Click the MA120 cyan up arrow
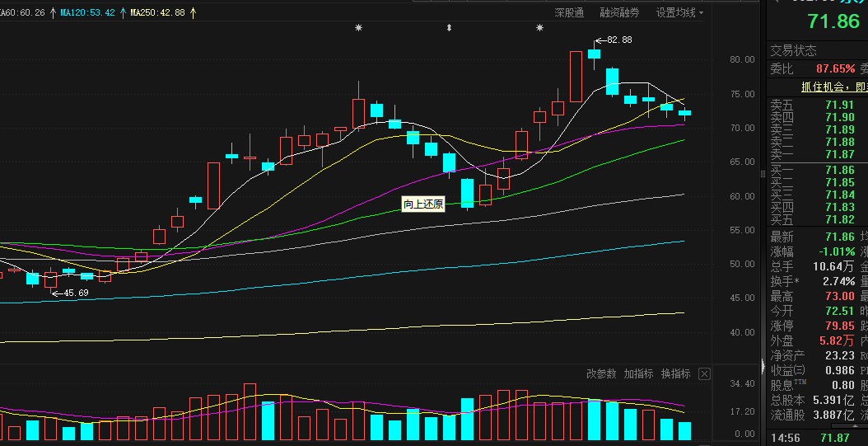This screenshot has height=446, width=868. click(123, 12)
